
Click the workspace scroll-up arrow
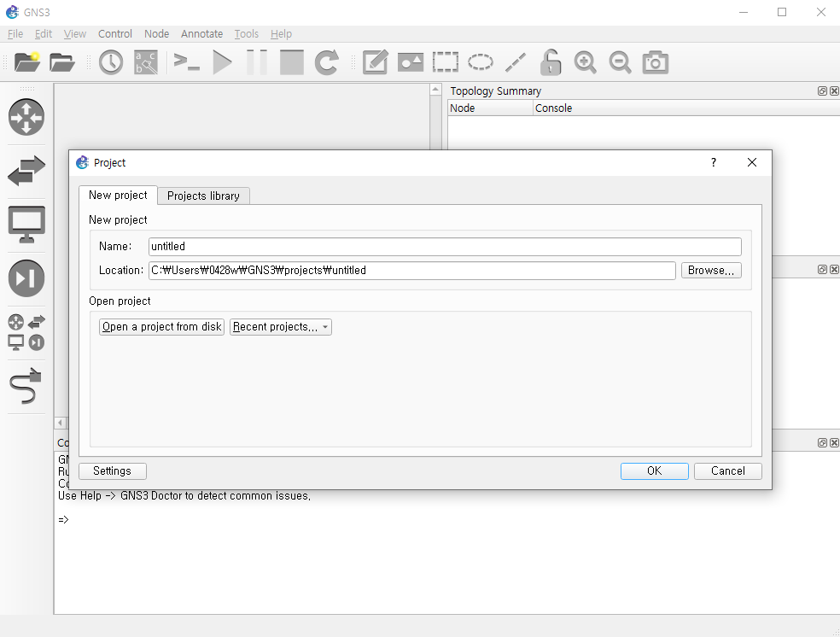coord(435,90)
